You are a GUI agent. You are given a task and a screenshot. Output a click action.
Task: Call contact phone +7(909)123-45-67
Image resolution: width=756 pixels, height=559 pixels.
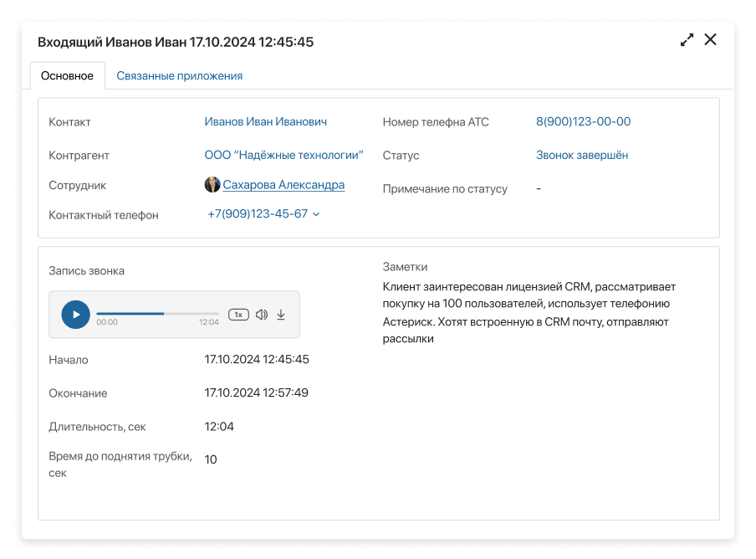point(258,213)
